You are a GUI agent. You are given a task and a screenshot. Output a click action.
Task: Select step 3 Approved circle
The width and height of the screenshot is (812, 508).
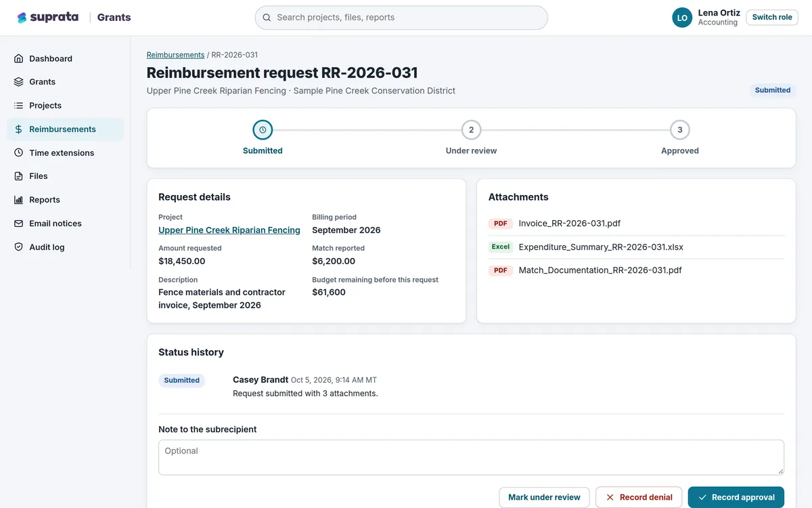[680, 130]
